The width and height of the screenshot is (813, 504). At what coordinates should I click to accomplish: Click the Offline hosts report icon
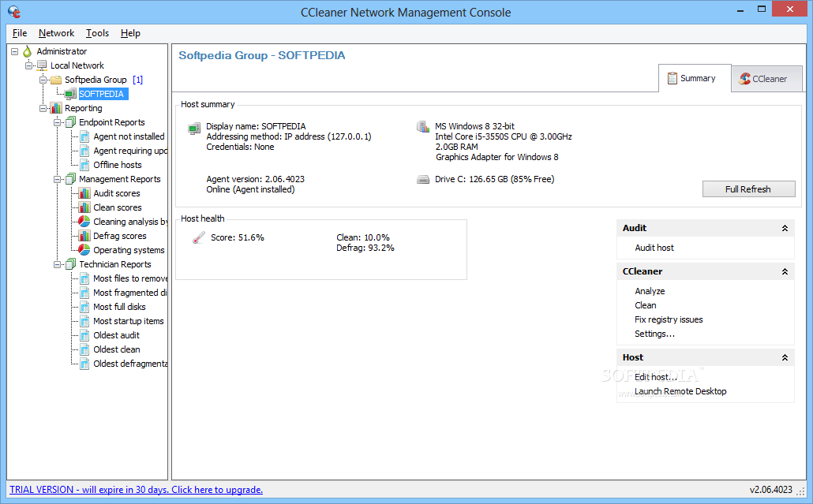click(84, 165)
